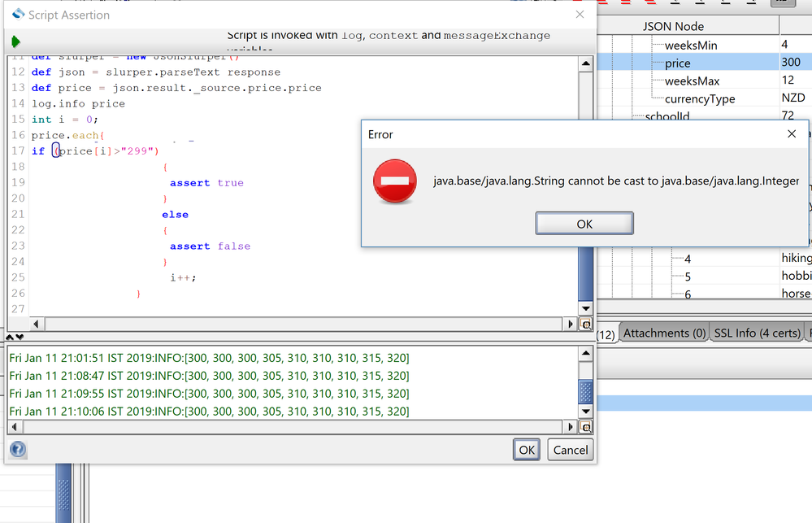Screen dimensions: 812x523
Task: Close the Error dialog with the X
Action: (x=792, y=134)
